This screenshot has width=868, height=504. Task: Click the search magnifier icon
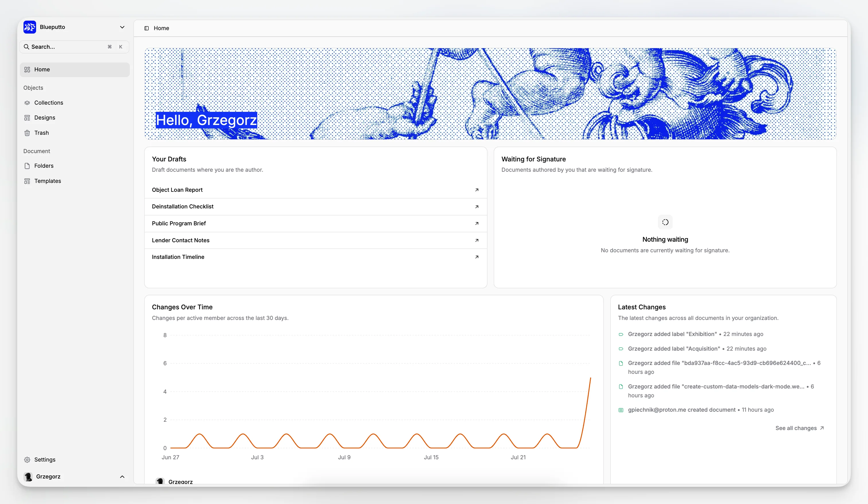click(x=26, y=46)
